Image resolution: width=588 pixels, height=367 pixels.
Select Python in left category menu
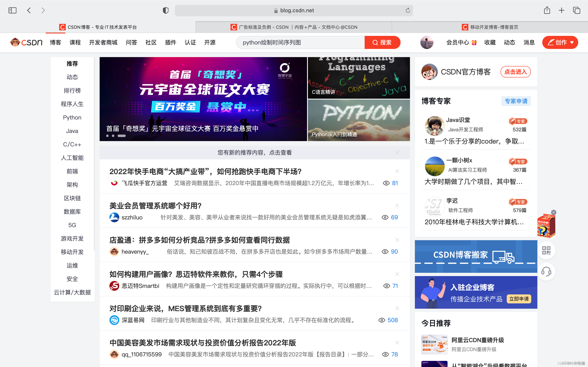point(72,117)
